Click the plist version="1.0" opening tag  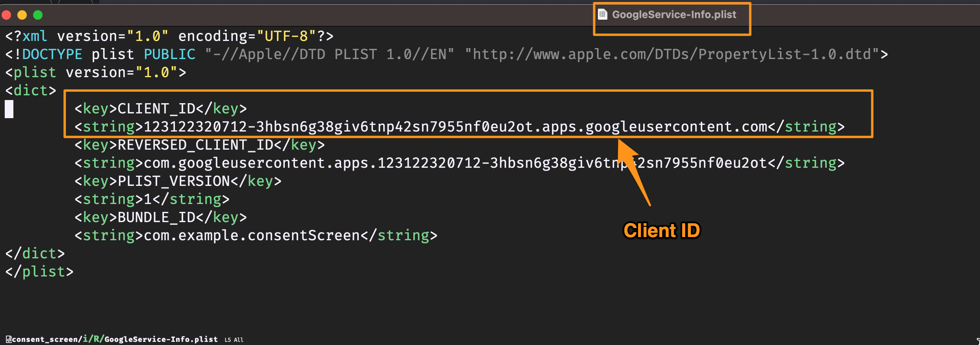pyautogui.click(x=95, y=72)
